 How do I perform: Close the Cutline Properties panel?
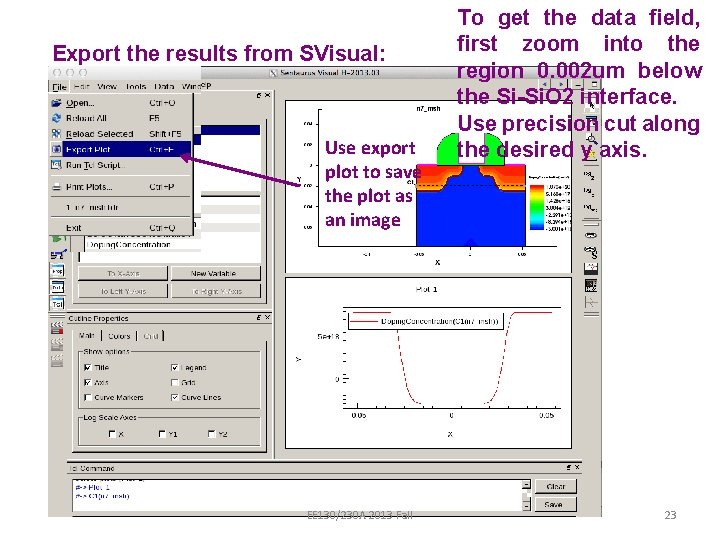click(267, 317)
